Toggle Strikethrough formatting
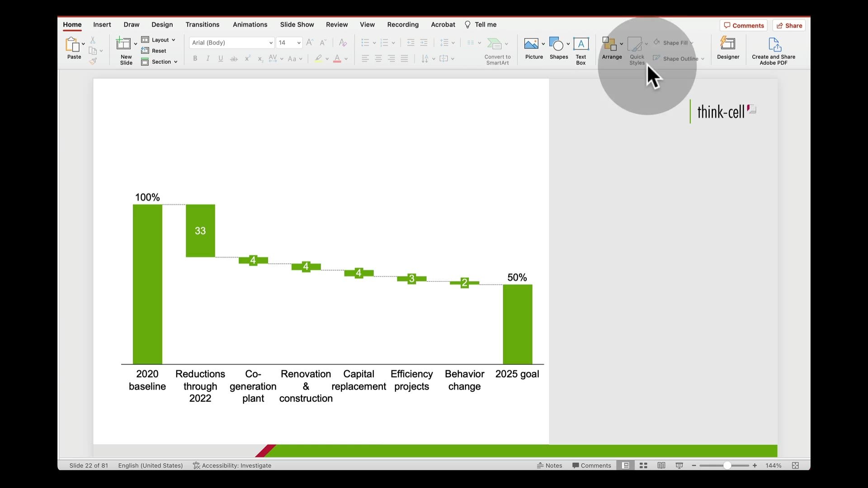The image size is (868, 488). point(234,59)
